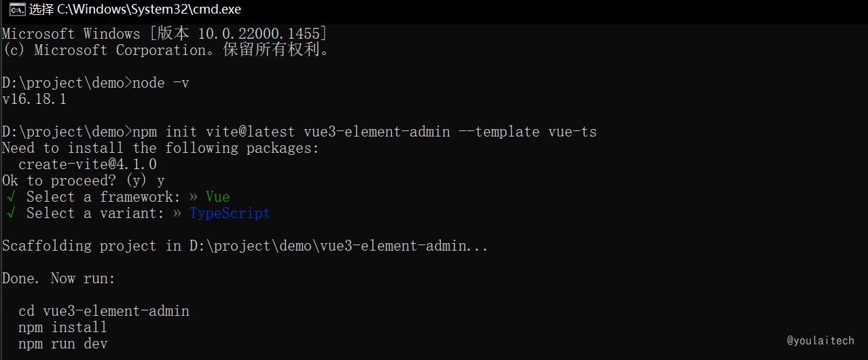The image size is (868, 360).
Task: Click the @youlaitech watermark text
Action: (x=820, y=340)
